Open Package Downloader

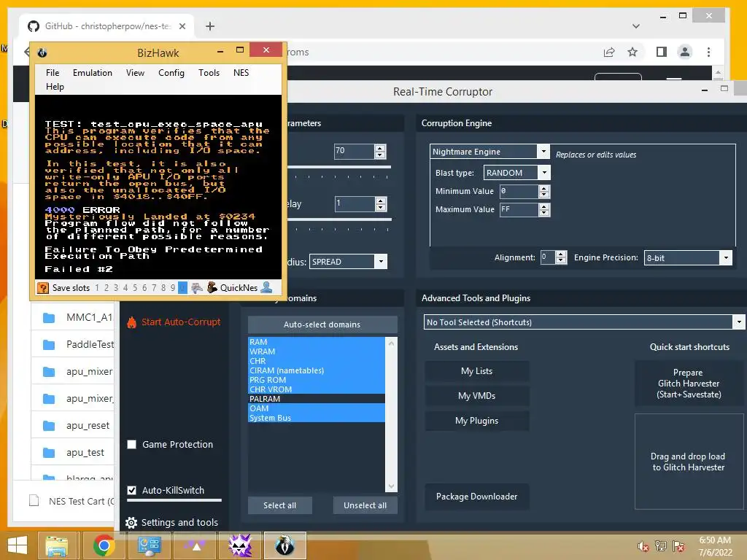pos(477,497)
